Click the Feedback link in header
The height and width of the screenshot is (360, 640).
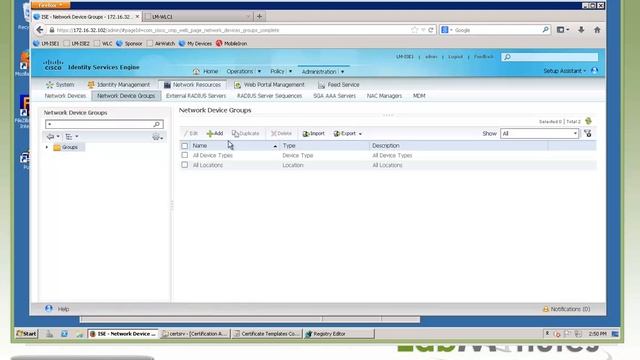484,57
